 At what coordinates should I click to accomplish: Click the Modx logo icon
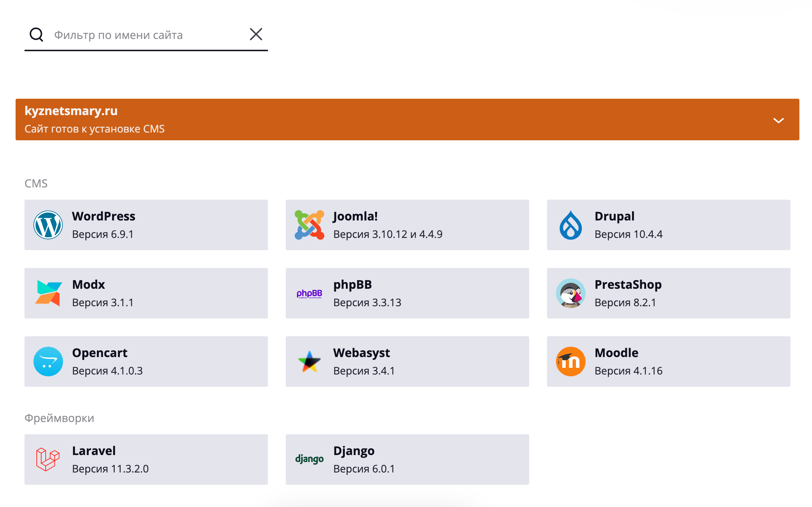click(x=48, y=293)
